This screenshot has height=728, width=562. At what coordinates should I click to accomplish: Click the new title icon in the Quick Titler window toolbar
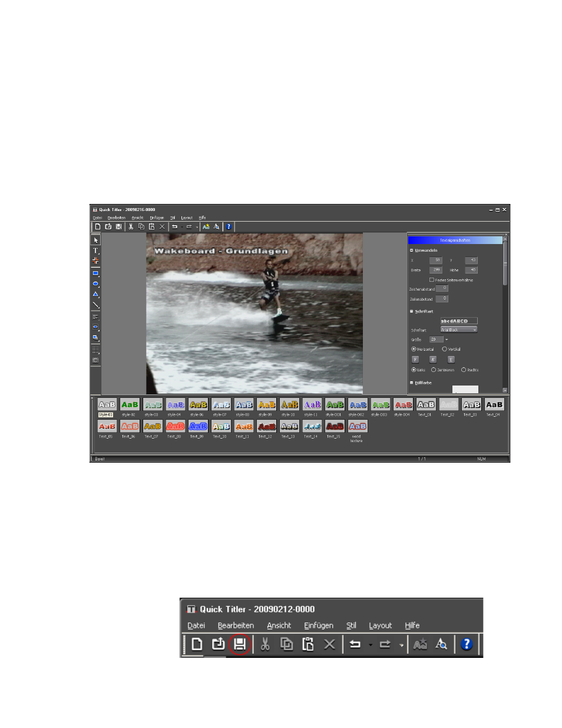pos(98,226)
